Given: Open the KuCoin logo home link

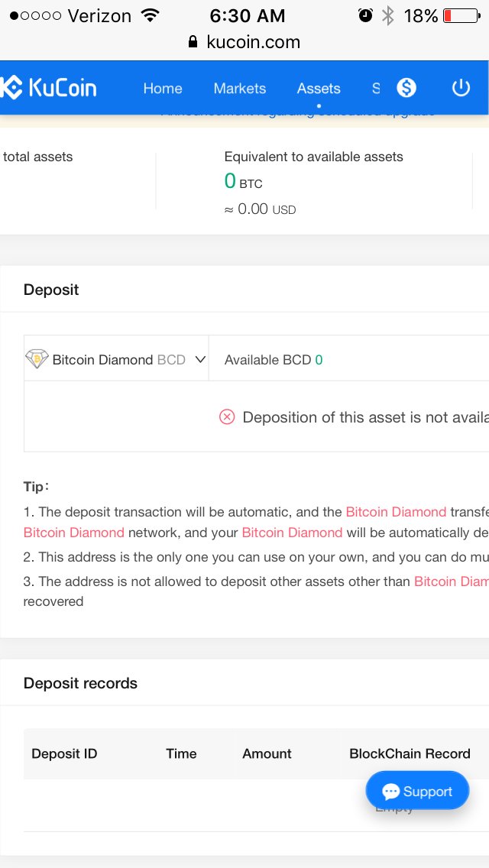Looking at the screenshot, I should 48,87.
